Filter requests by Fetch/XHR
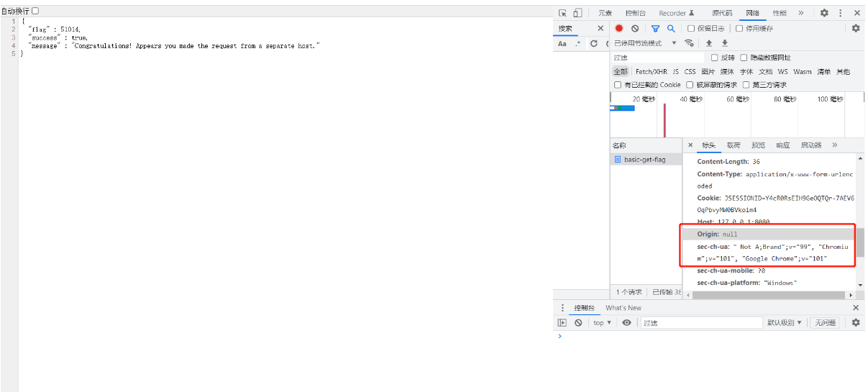Viewport: 868px width, 392px height. [x=651, y=71]
